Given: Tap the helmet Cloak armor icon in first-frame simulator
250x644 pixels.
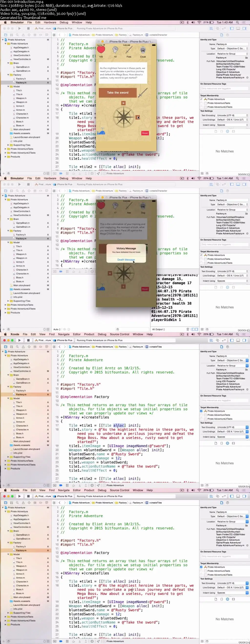Looking at the screenshot, I should (x=143, y=50).
